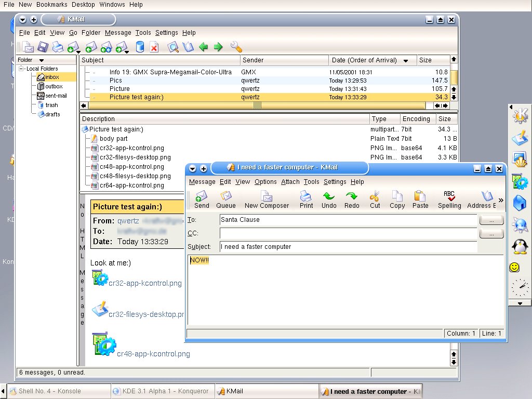Image resolution: width=532 pixels, height=399 pixels.
Task: Open the Message menu in KMail main window
Action: tap(118, 33)
